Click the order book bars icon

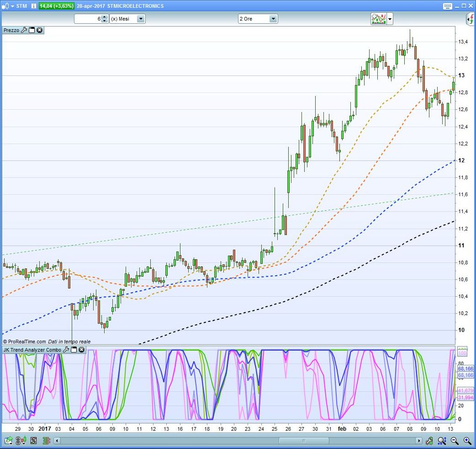point(47,440)
